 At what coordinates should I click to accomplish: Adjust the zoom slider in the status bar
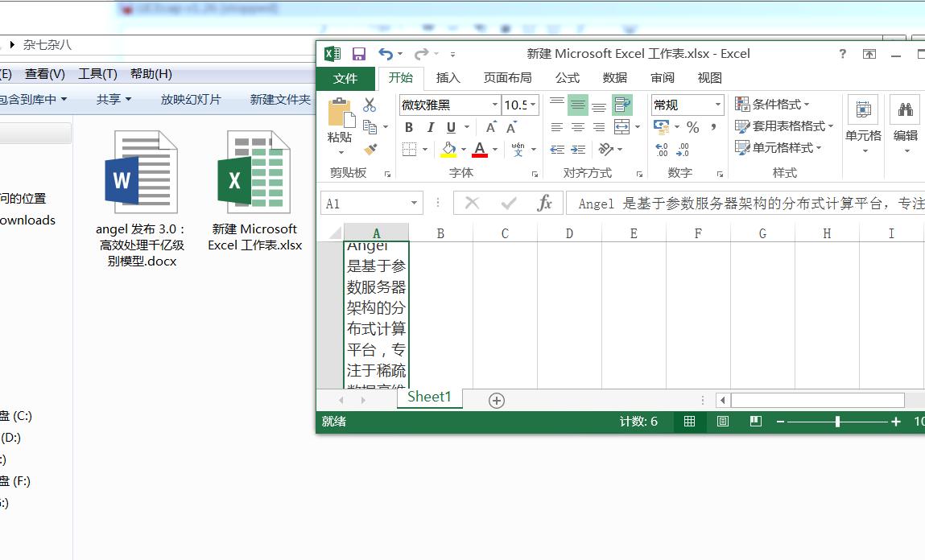(x=837, y=421)
